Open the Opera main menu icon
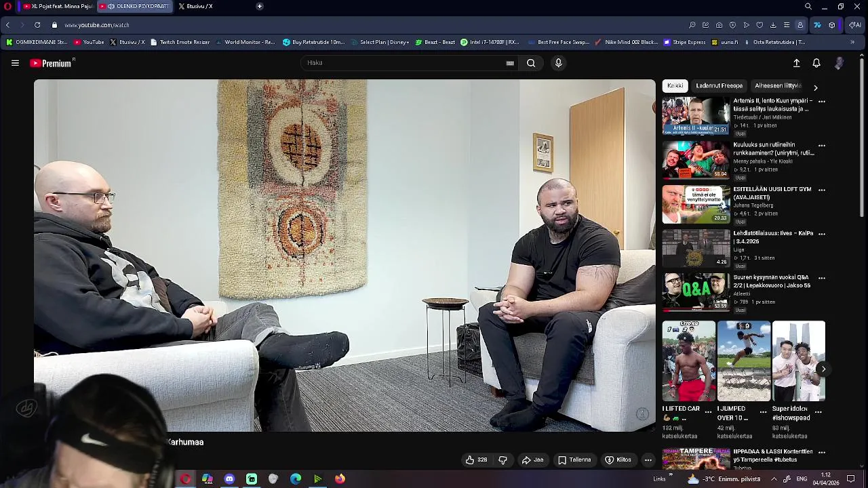The width and height of the screenshot is (868, 488). [x=8, y=6]
